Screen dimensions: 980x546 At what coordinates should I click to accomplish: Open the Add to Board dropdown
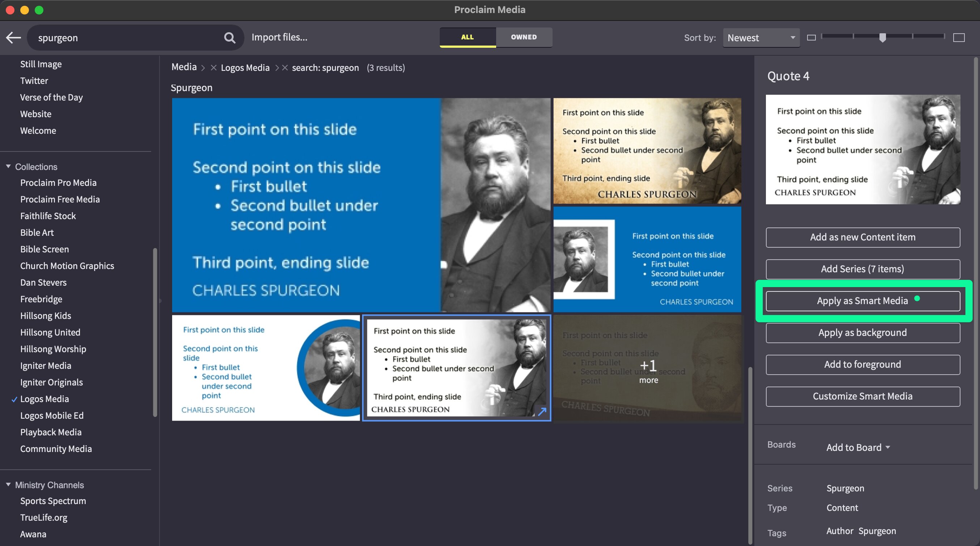click(858, 447)
